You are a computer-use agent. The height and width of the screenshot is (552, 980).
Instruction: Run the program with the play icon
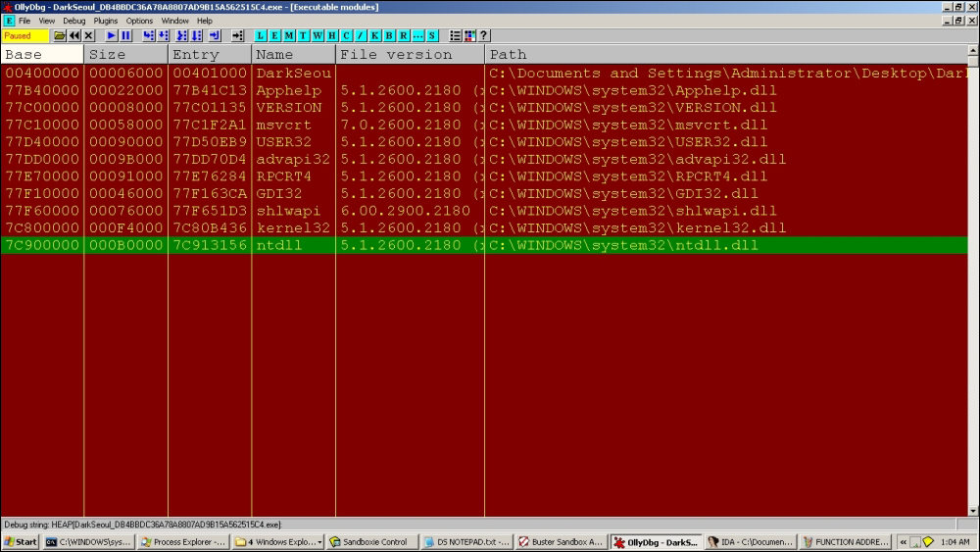112,35
